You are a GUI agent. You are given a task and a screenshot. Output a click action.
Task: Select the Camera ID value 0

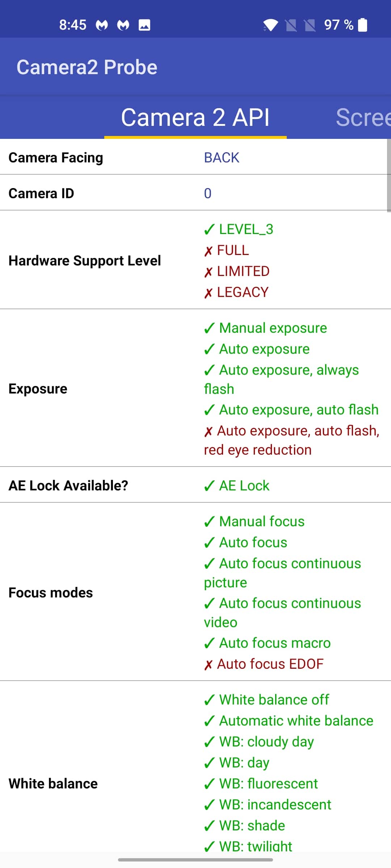[x=207, y=193]
